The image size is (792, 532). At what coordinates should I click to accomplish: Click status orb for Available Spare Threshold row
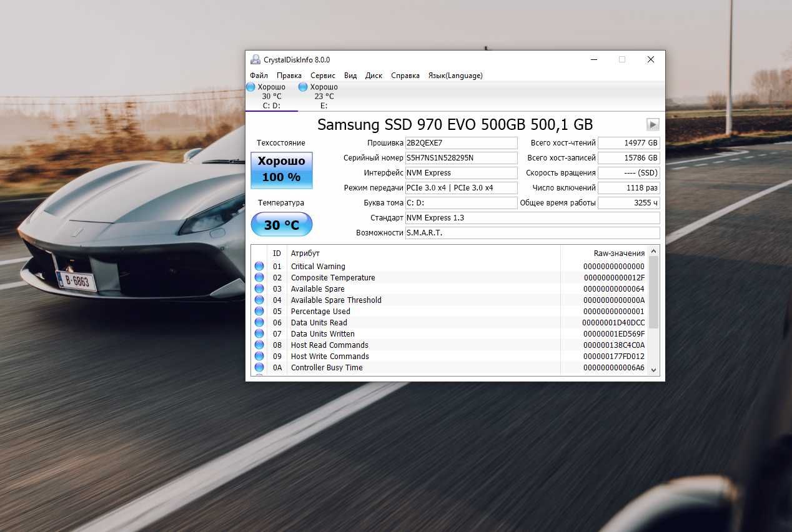(259, 300)
